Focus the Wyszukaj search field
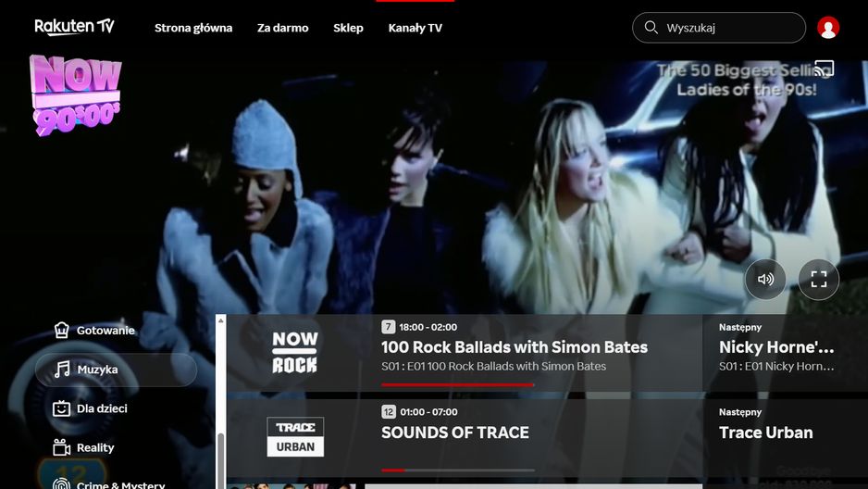 point(718,28)
